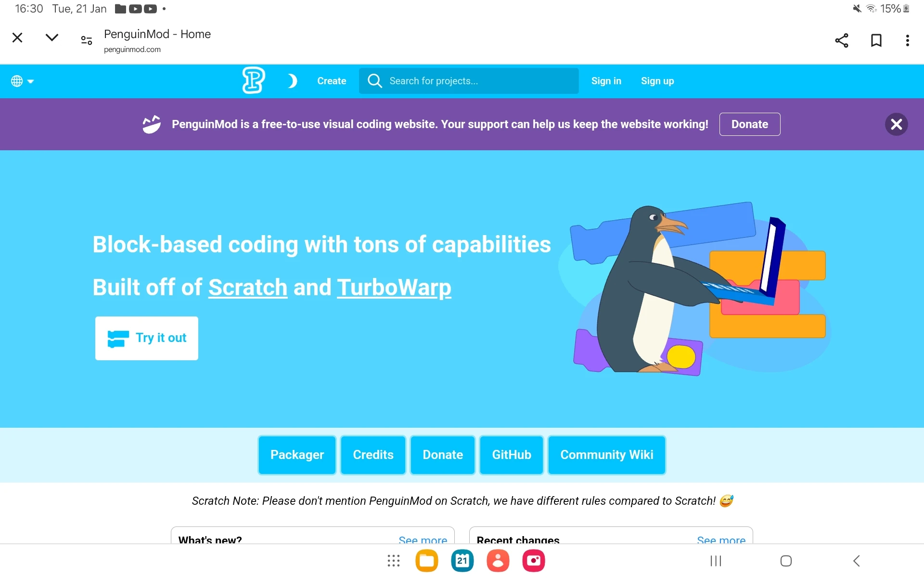Image resolution: width=924 pixels, height=578 pixels.
Task: Bookmark the page with bookmark icon
Action: point(876,40)
